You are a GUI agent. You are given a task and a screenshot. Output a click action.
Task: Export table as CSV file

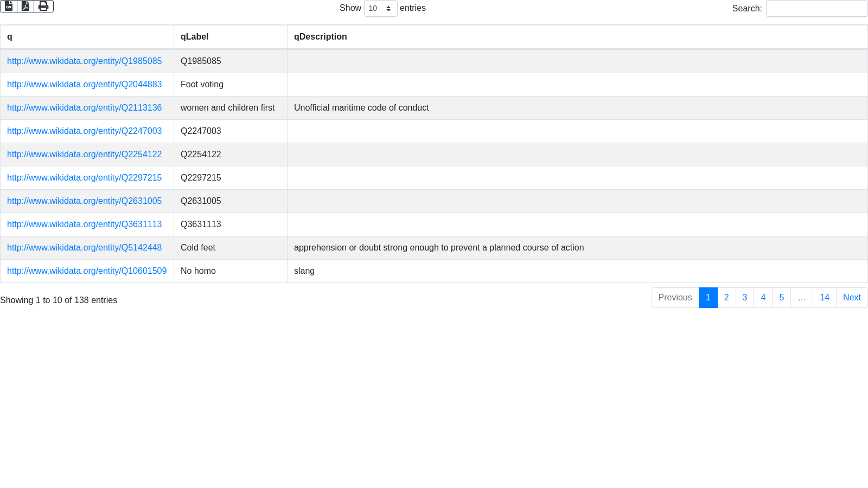pos(9,6)
